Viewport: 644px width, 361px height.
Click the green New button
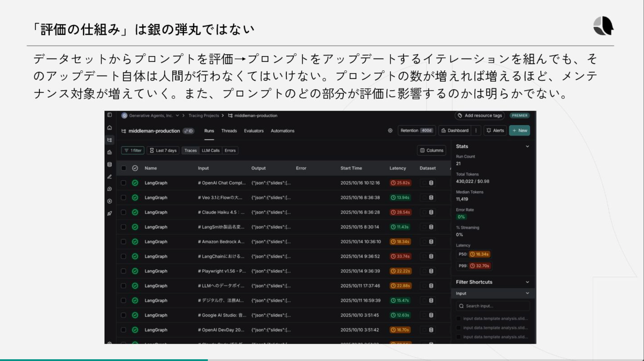click(520, 130)
